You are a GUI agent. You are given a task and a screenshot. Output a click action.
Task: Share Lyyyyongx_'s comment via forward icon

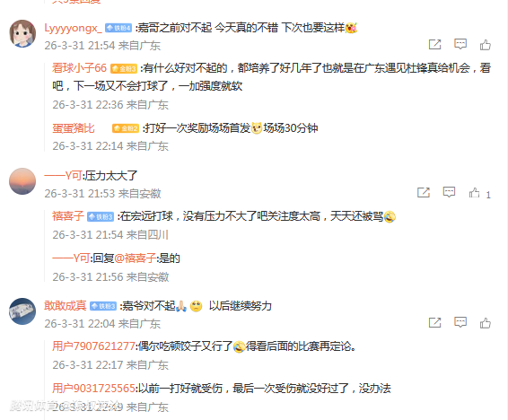coord(434,44)
